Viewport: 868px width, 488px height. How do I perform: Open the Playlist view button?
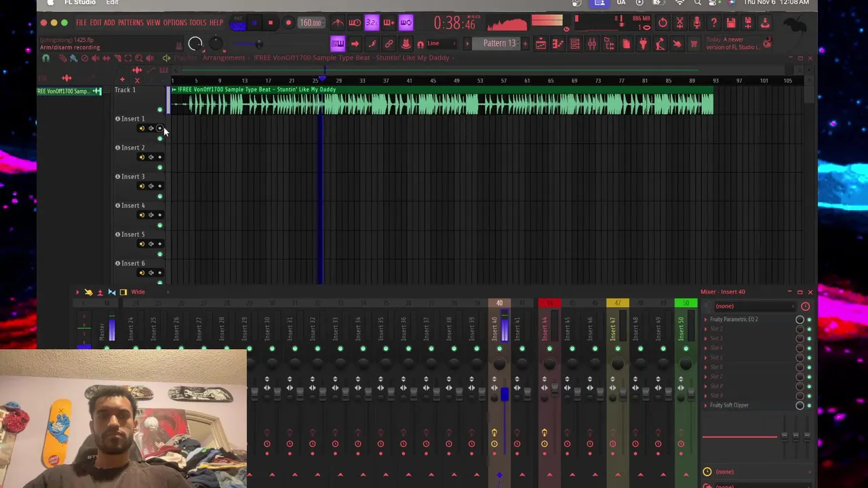point(540,44)
